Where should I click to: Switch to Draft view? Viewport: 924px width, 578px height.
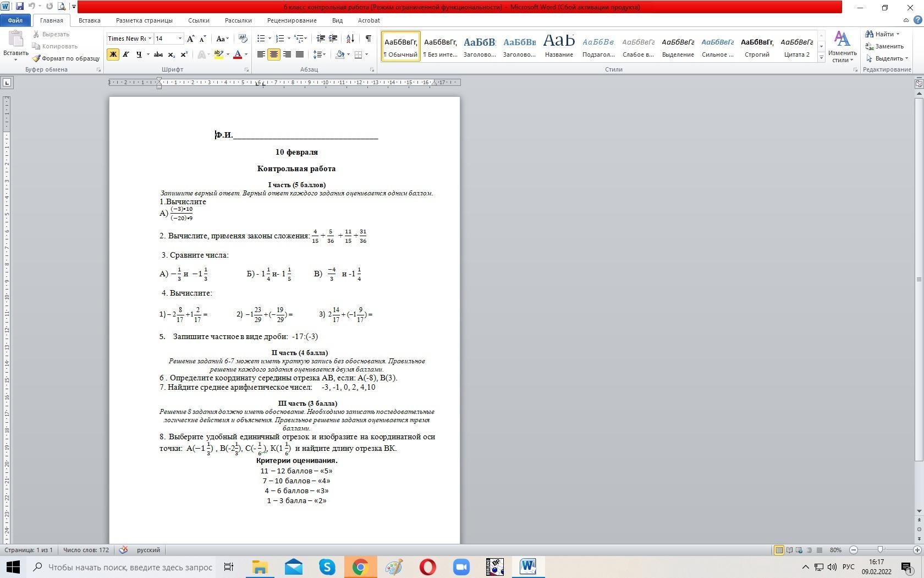click(x=820, y=550)
